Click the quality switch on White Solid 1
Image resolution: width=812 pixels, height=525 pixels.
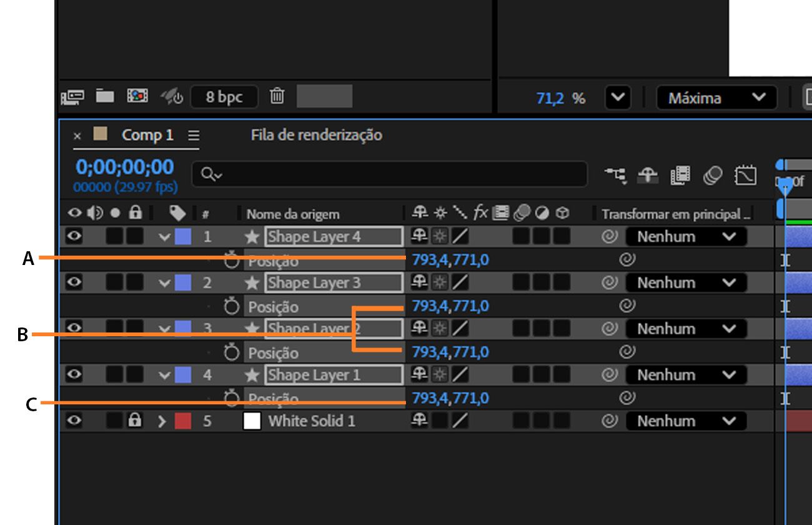pyautogui.click(x=460, y=421)
